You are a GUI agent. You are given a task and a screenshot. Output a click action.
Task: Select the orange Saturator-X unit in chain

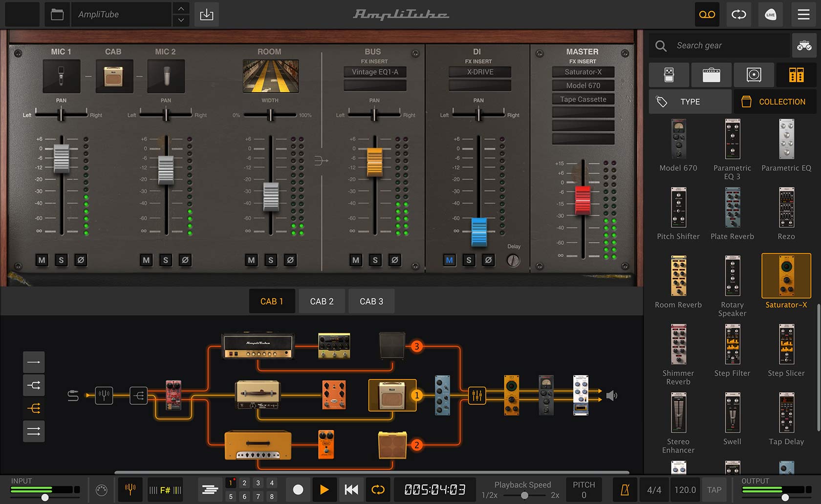pyautogui.click(x=512, y=395)
